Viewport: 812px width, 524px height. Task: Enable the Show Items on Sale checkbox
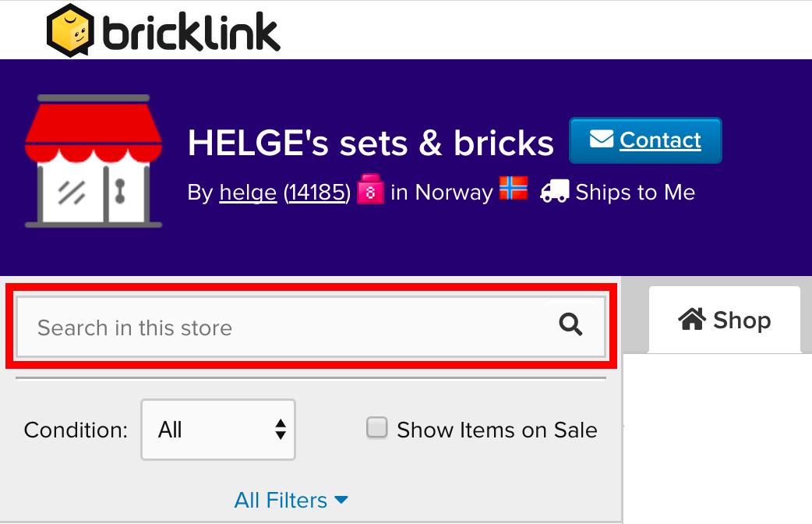click(376, 428)
